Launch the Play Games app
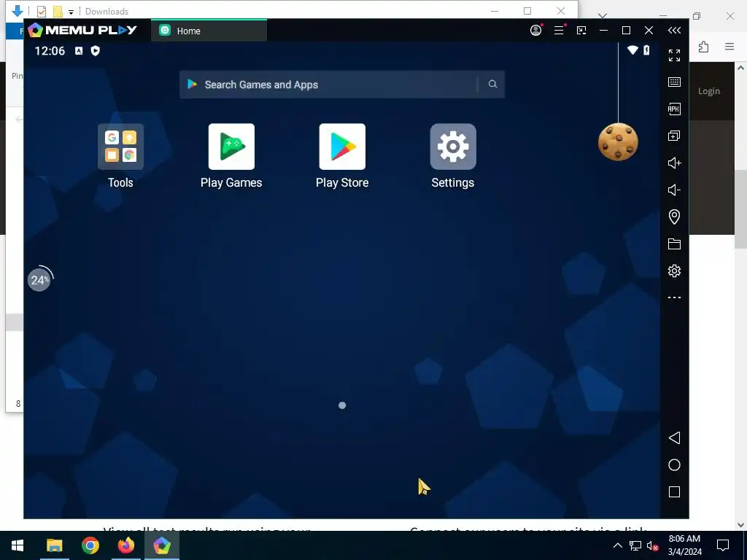The image size is (747, 560). click(231, 147)
